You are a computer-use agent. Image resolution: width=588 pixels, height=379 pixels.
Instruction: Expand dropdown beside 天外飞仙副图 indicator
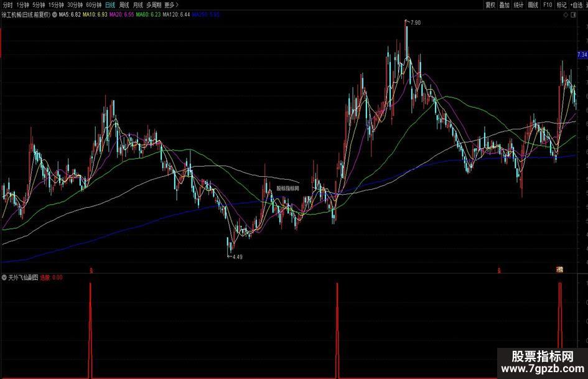click(4, 278)
